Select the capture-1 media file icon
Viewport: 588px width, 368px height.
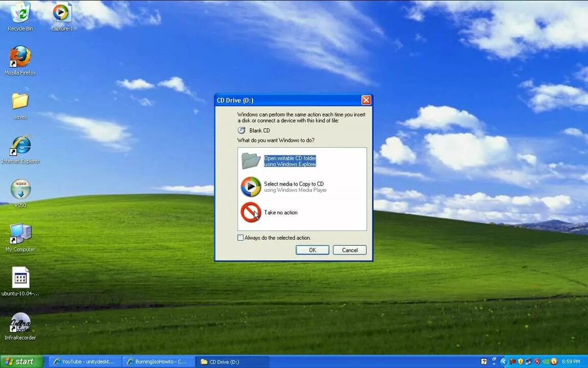(x=62, y=16)
